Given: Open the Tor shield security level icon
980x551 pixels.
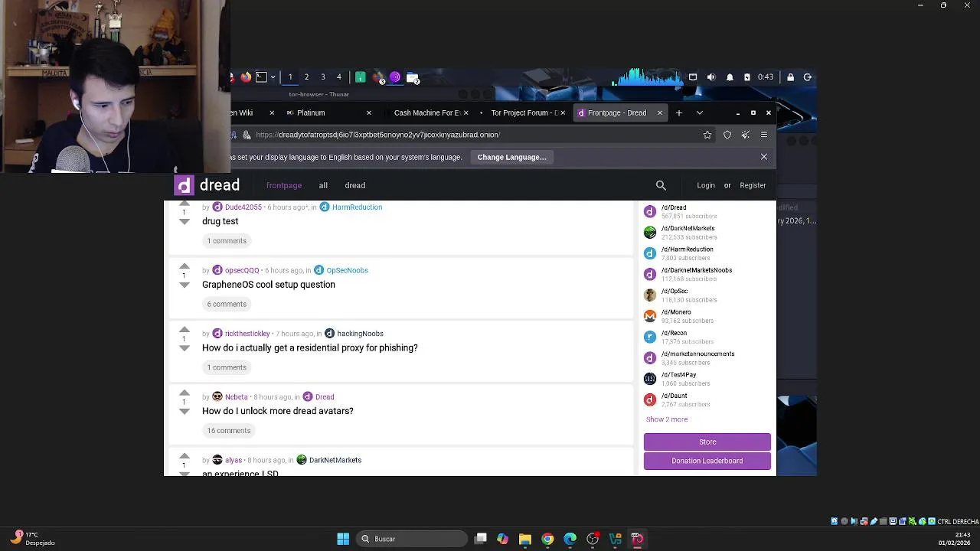Looking at the screenshot, I should [727, 135].
